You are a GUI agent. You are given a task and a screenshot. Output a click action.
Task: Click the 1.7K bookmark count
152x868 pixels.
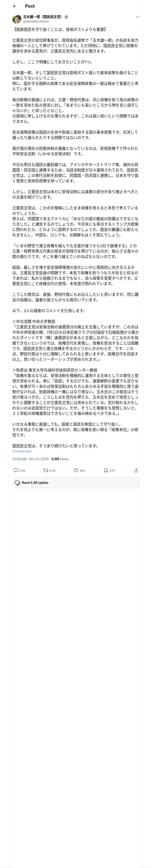[112, 471]
